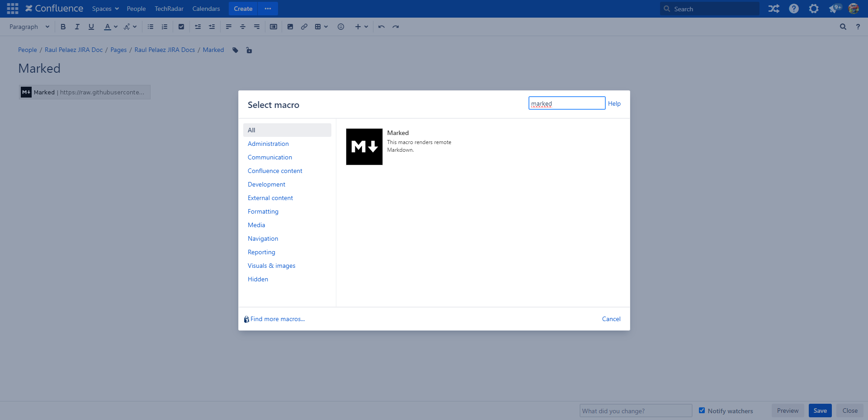
Task: Select the Formatting macro category
Action: click(263, 211)
